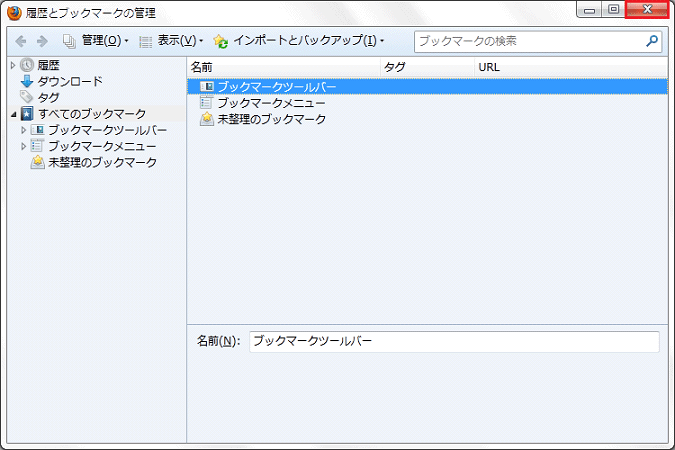Expand ブックマークメニュー in the sidebar tree
675x450 pixels.
(24, 146)
